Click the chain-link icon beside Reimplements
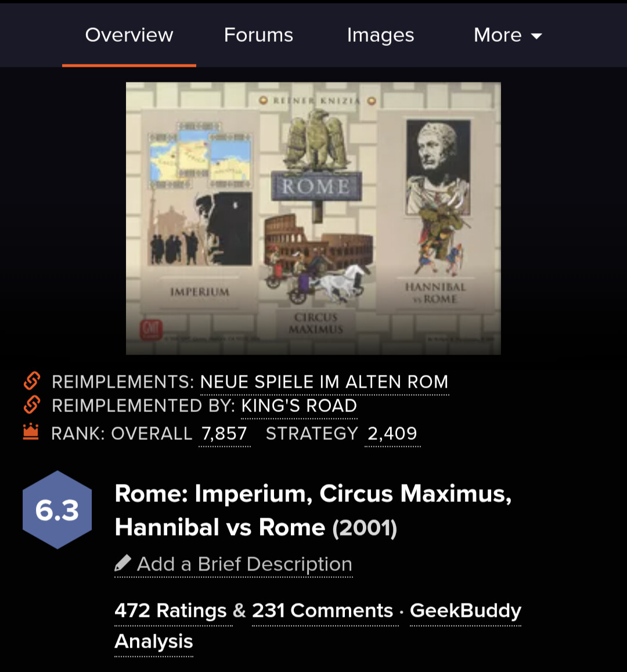The image size is (627, 672). tap(32, 381)
